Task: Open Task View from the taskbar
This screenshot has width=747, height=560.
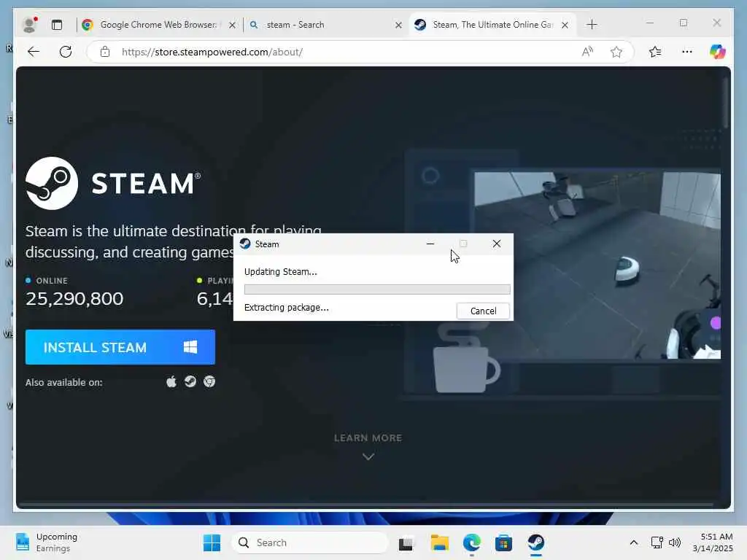Action: 406,542
